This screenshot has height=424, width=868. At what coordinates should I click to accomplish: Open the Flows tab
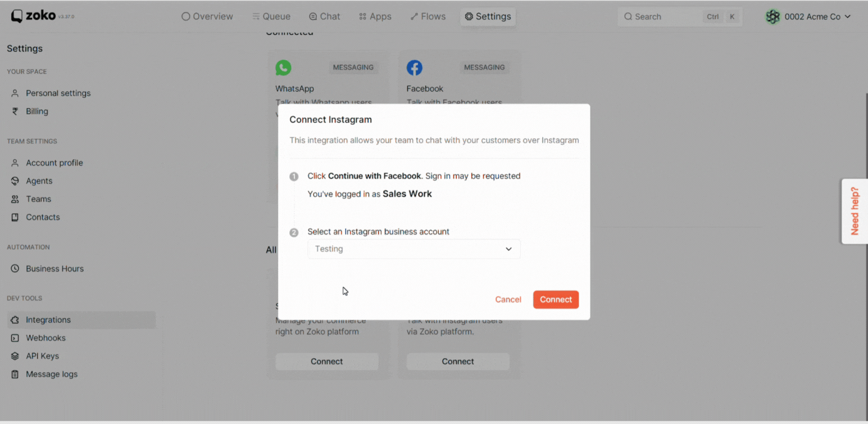pyautogui.click(x=428, y=16)
